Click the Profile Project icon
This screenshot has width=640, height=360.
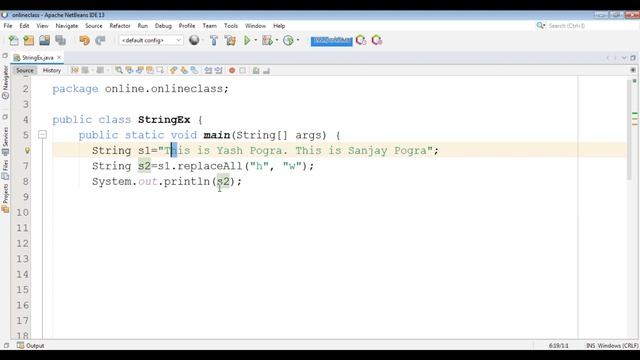[289, 40]
